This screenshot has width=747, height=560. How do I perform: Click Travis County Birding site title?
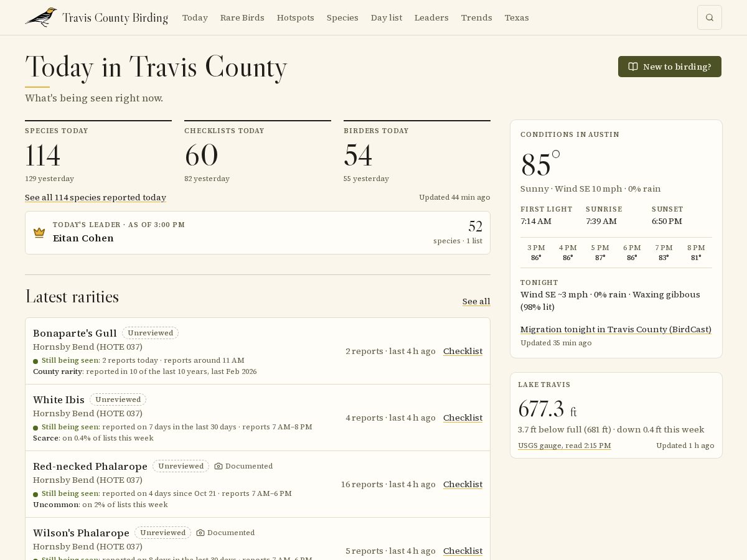(115, 18)
